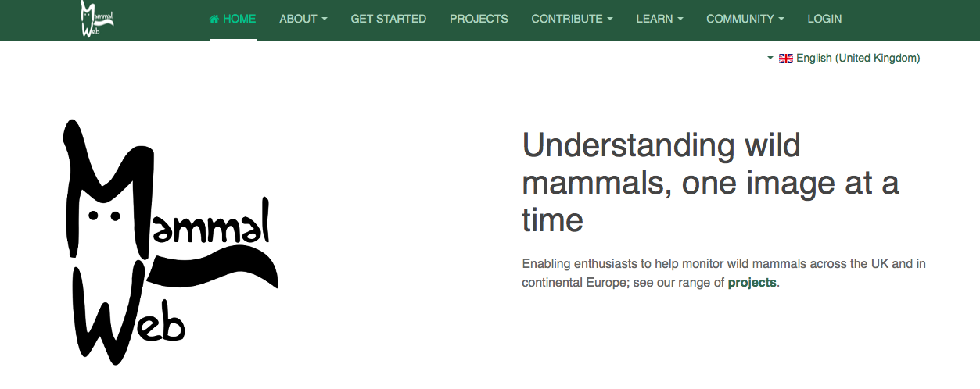Open the English (United Kingdom) language selector
980x389 pixels.
coord(844,58)
